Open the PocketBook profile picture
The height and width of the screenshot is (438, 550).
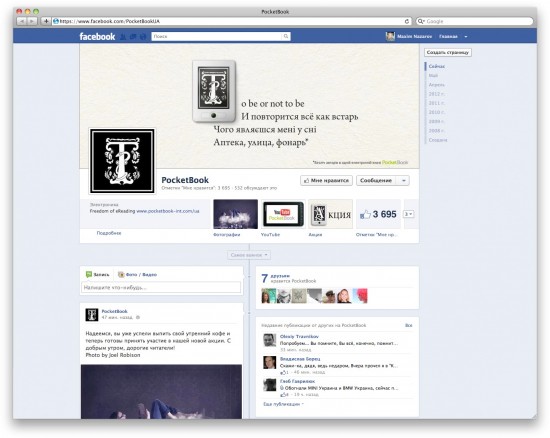tap(122, 161)
